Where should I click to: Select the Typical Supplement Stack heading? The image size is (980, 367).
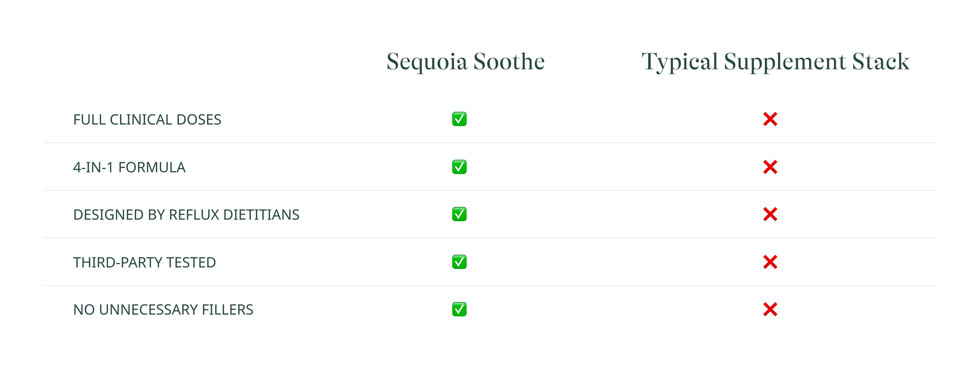point(775,62)
